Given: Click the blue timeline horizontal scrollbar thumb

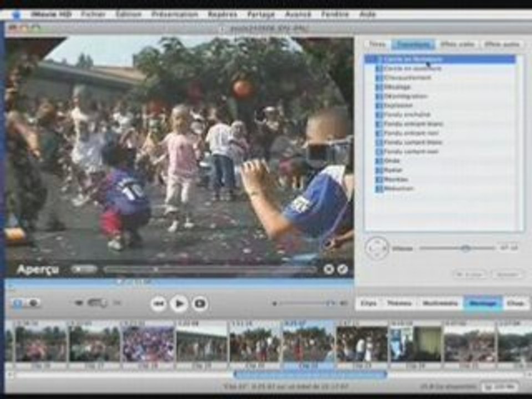Looking at the screenshot, I should (x=310, y=375).
